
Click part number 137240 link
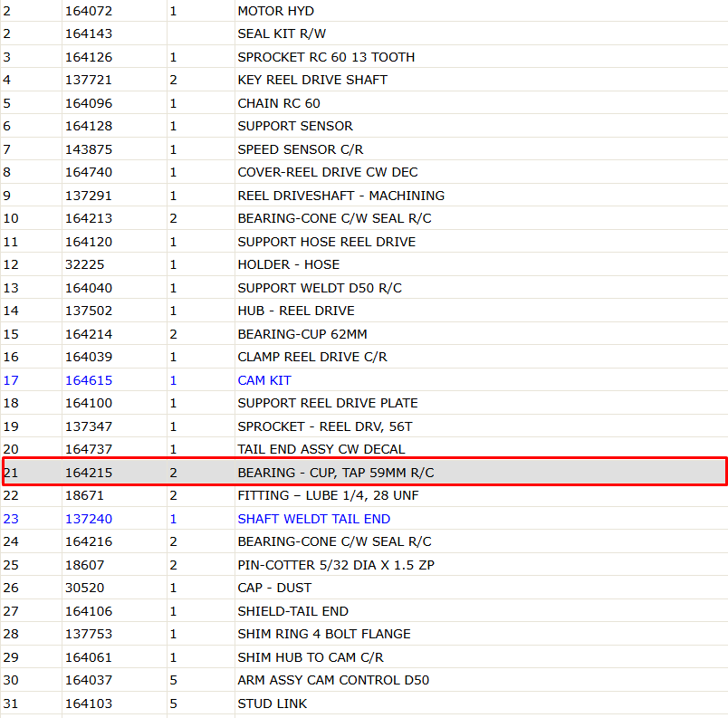(x=89, y=519)
